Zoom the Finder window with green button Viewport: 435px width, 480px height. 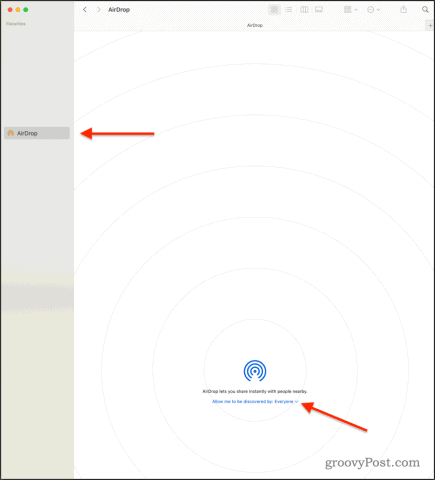click(26, 10)
